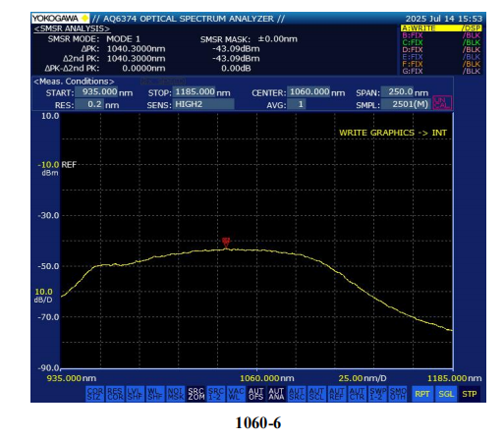504x439 pixels.
Task: Open the SENS HIGH2 sensitivity field
Action: pyautogui.click(x=203, y=104)
